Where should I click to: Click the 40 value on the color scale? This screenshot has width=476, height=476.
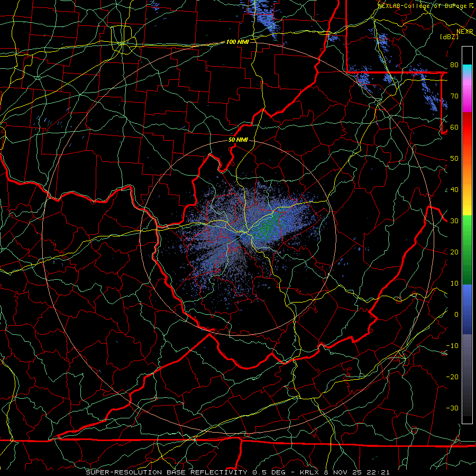[454, 189]
